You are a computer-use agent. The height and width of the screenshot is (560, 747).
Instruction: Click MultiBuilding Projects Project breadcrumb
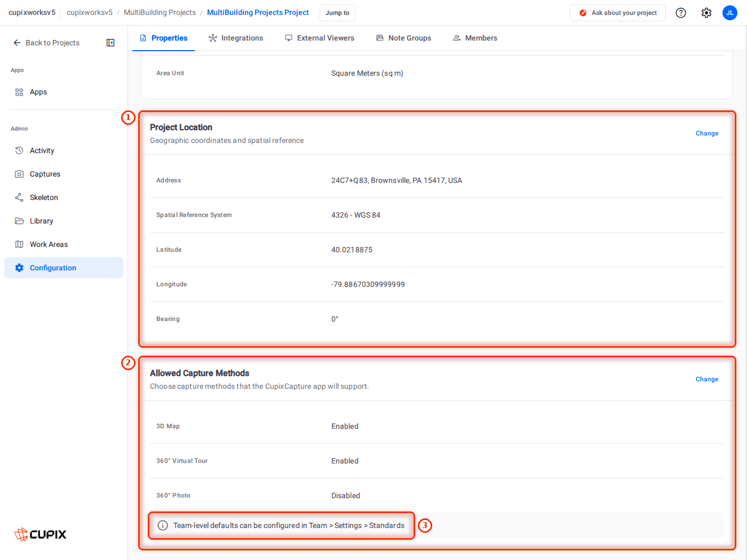pos(258,12)
